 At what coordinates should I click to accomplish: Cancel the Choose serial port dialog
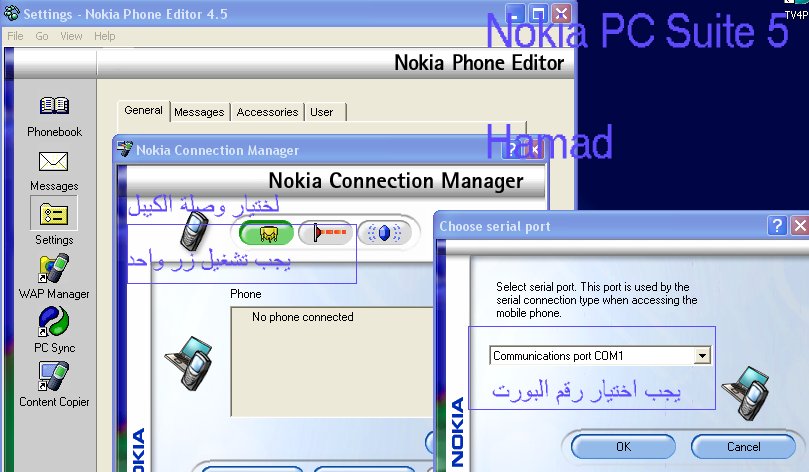743,446
